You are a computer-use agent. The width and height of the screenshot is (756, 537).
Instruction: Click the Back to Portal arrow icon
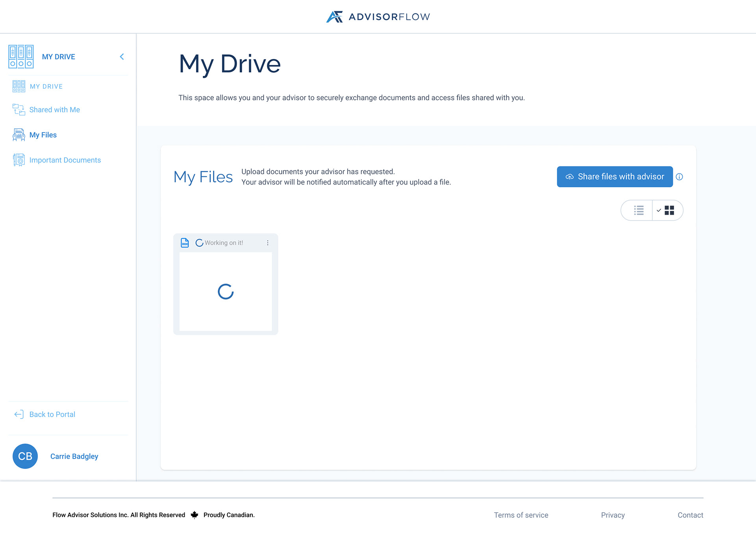coord(18,414)
